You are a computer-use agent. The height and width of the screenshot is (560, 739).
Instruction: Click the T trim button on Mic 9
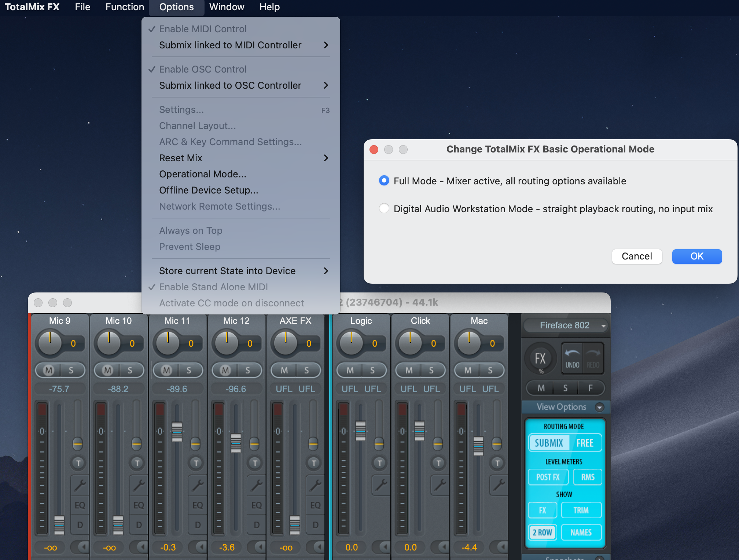78,463
